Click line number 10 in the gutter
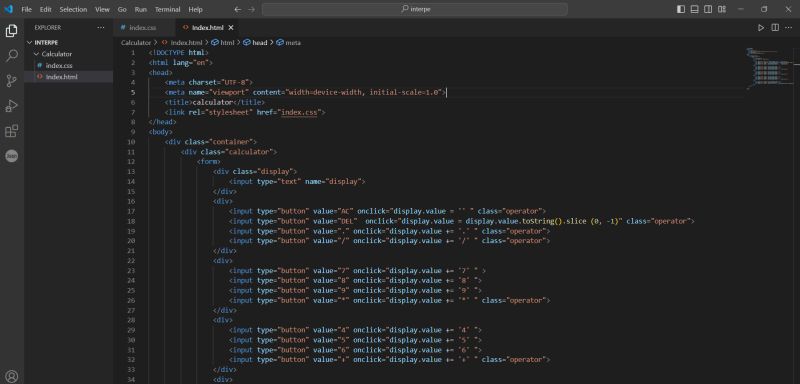Screen dimensions: 800x384 pos(132,142)
